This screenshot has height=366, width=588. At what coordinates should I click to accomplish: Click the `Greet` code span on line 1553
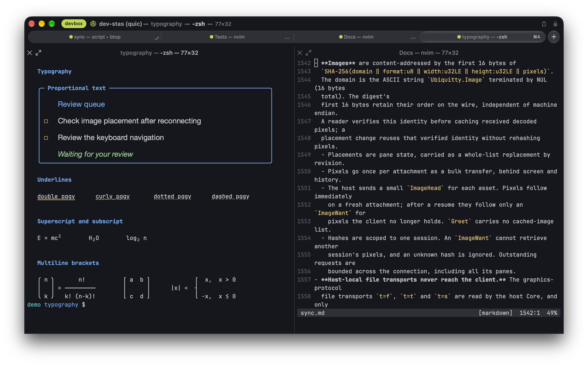pos(460,222)
